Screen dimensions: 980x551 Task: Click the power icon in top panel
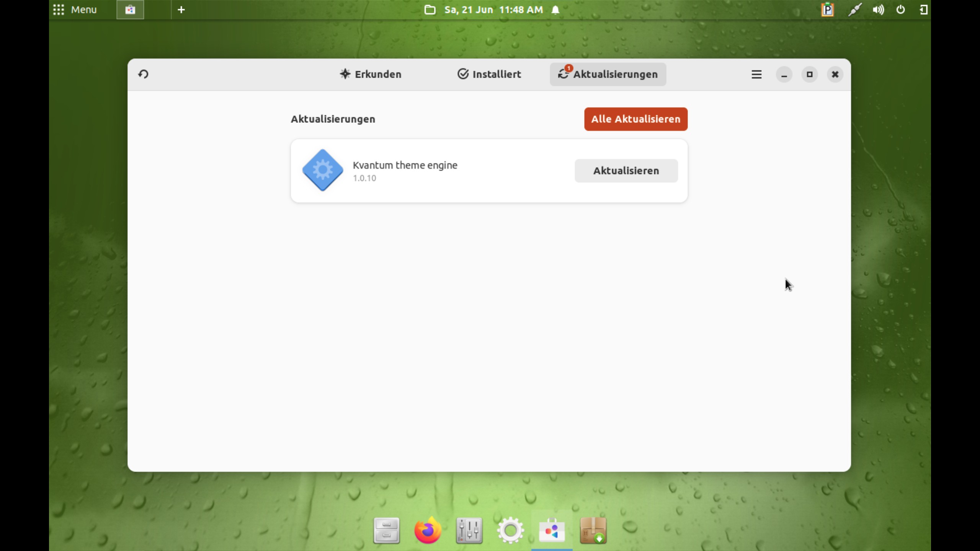click(901, 10)
